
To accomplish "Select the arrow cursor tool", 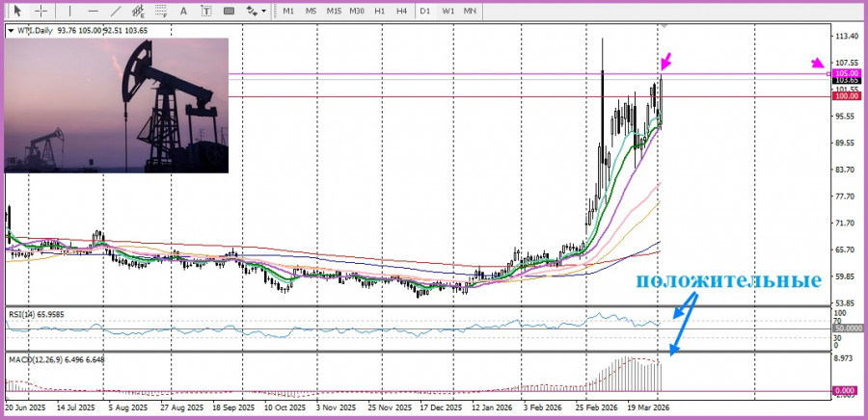I will [16, 11].
